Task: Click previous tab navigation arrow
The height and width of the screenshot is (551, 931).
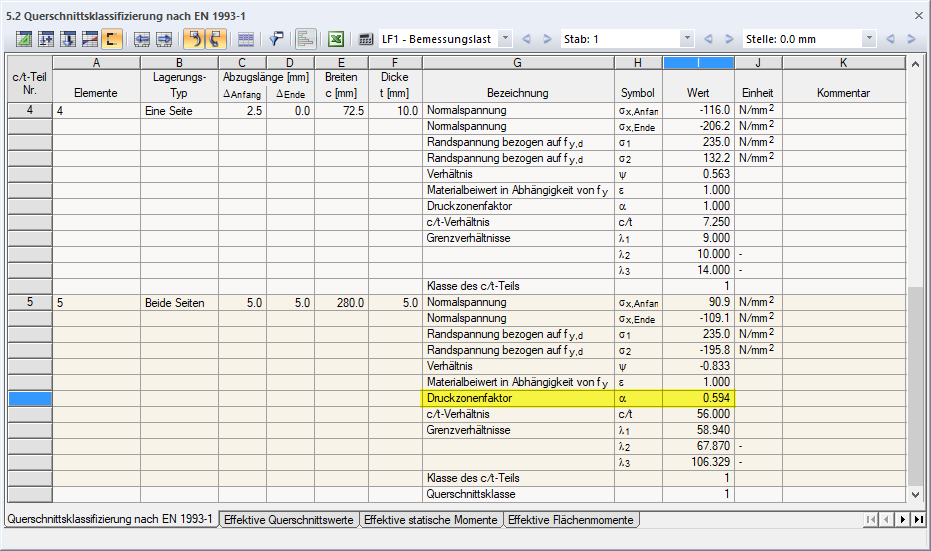Action: pos(886,520)
